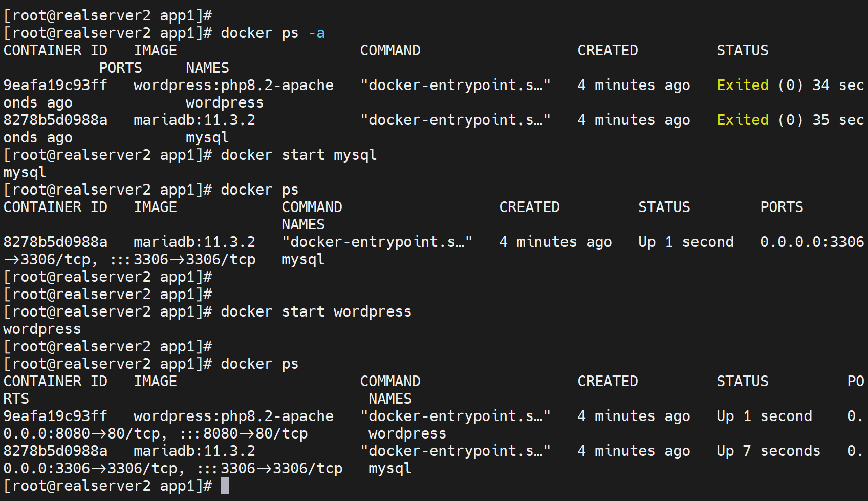Click the 'Exited (0) 35 sec' status

tap(790, 120)
